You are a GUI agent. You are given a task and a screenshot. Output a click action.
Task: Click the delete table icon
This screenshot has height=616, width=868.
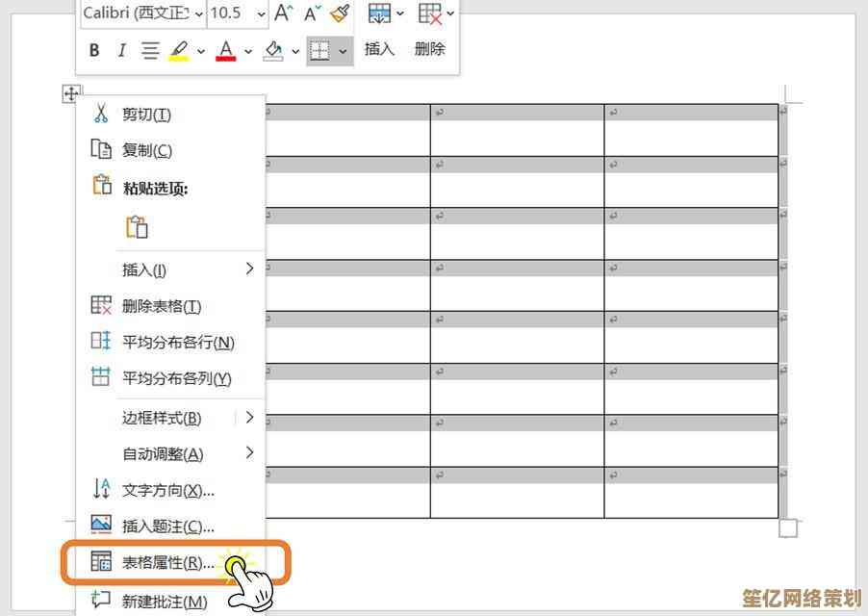pos(429,13)
